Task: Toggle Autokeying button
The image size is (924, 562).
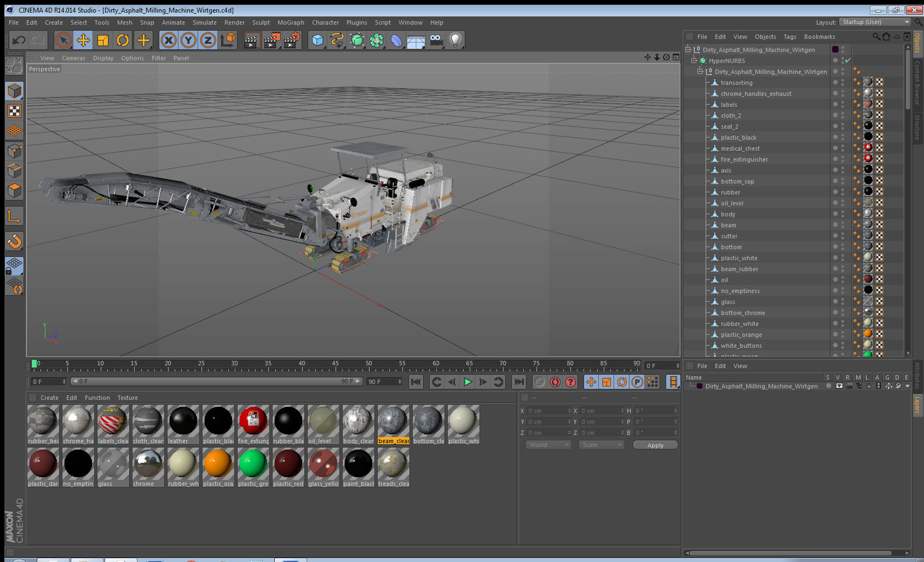Action: pos(555,382)
